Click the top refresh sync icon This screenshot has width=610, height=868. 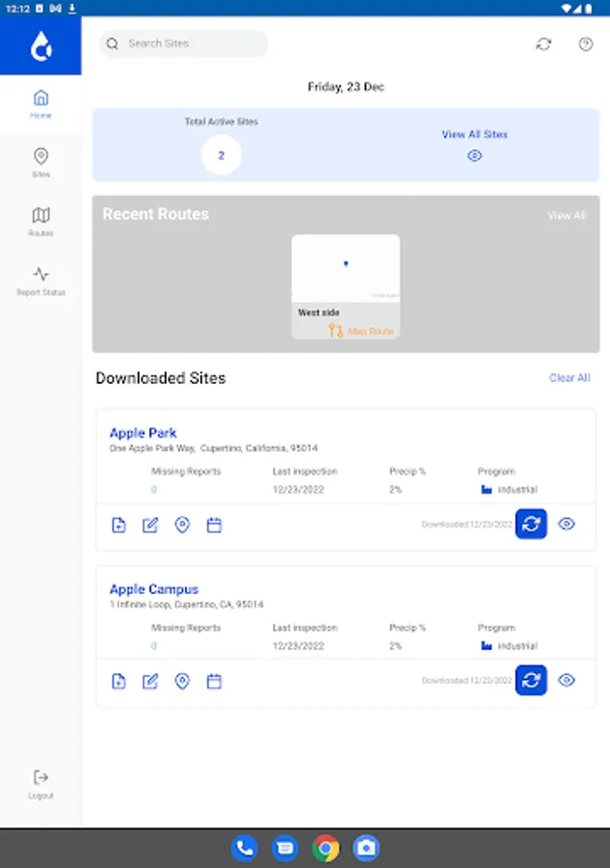(544, 44)
